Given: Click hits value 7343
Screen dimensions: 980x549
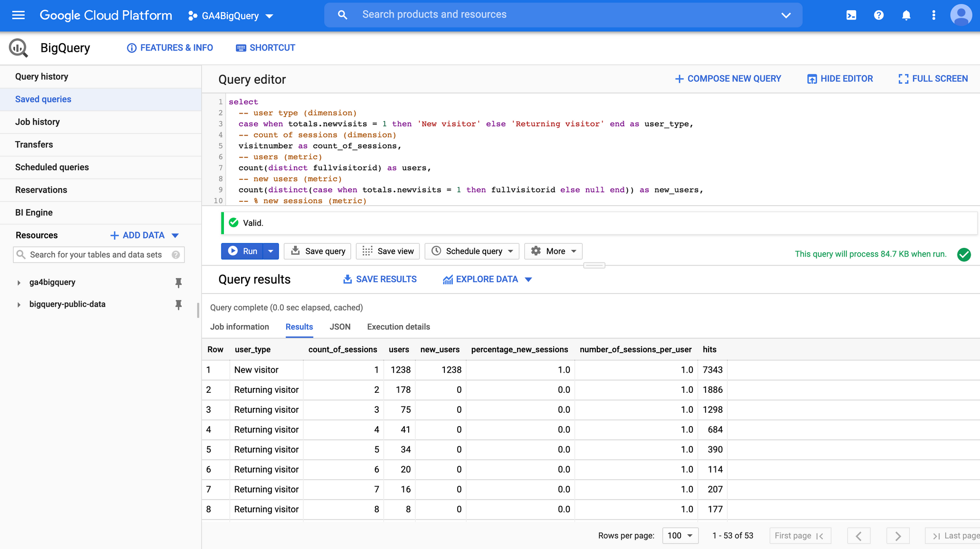Looking at the screenshot, I should [x=712, y=370].
